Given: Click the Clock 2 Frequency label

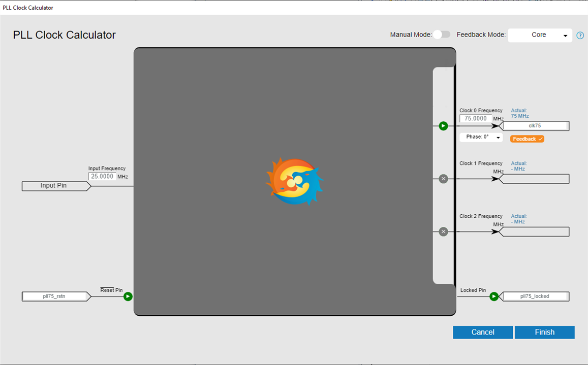Looking at the screenshot, I should pos(481,216).
